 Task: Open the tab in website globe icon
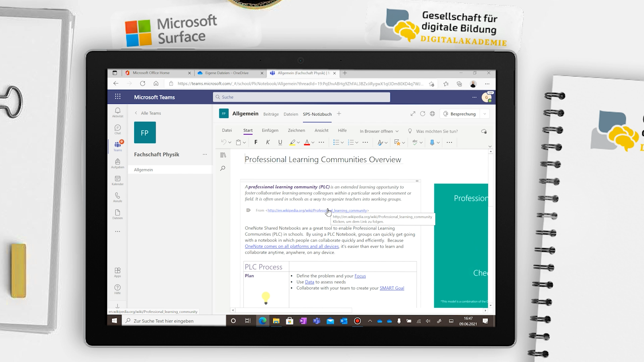click(432, 114)
